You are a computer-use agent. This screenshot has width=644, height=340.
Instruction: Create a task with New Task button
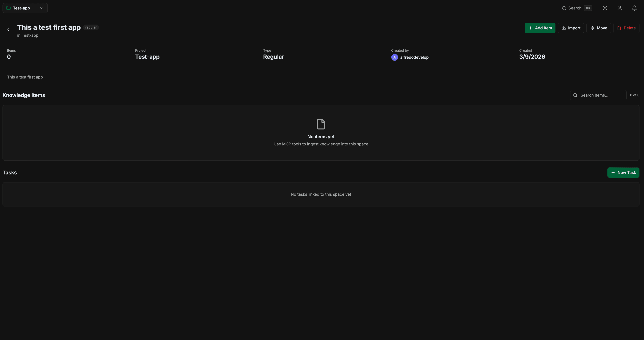pos(623,172)
